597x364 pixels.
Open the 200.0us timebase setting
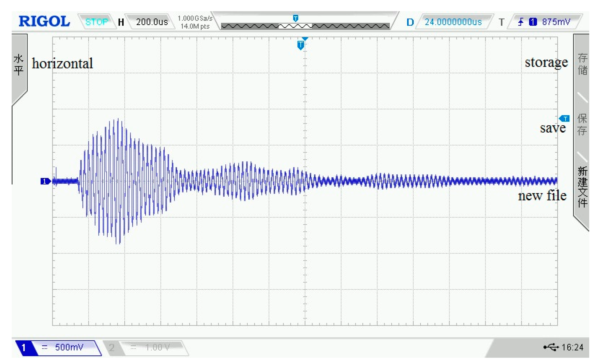(152, 22)
